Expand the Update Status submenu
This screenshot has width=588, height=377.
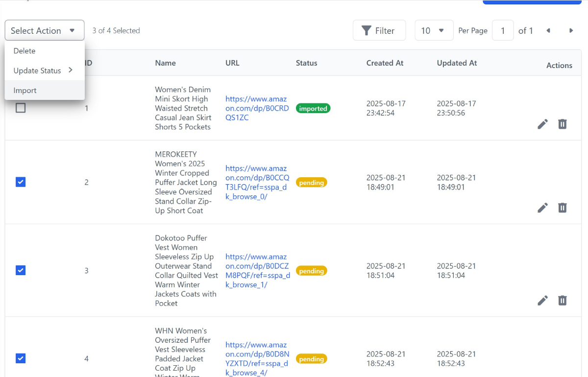tap(44, 71)
